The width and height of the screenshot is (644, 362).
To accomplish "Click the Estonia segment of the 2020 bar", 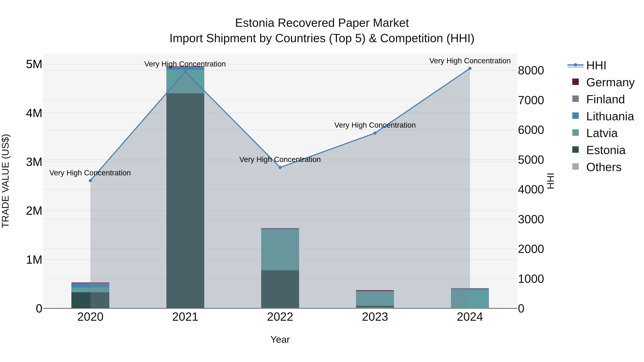I will [91, 300].
